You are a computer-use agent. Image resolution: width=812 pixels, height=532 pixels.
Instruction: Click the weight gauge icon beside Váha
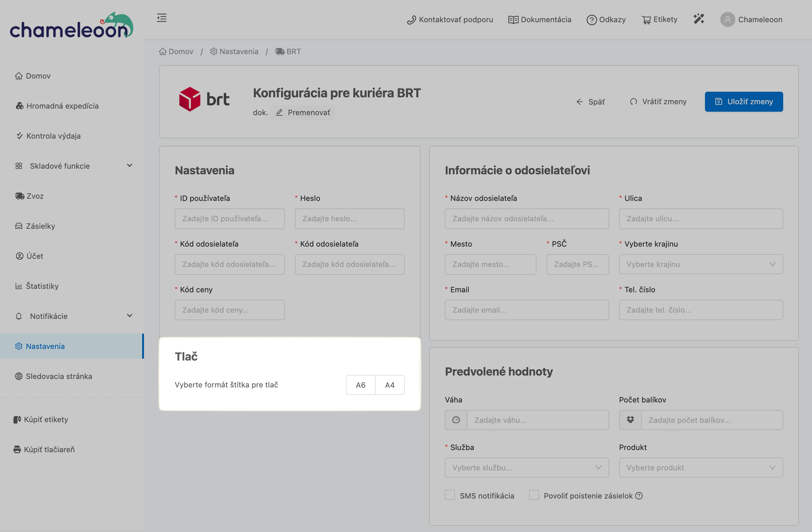(x=456, y=420)
